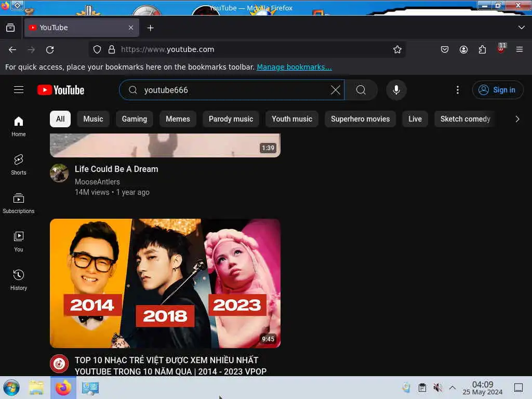Go back with Firefox back arrow

[x=12, y=50]
